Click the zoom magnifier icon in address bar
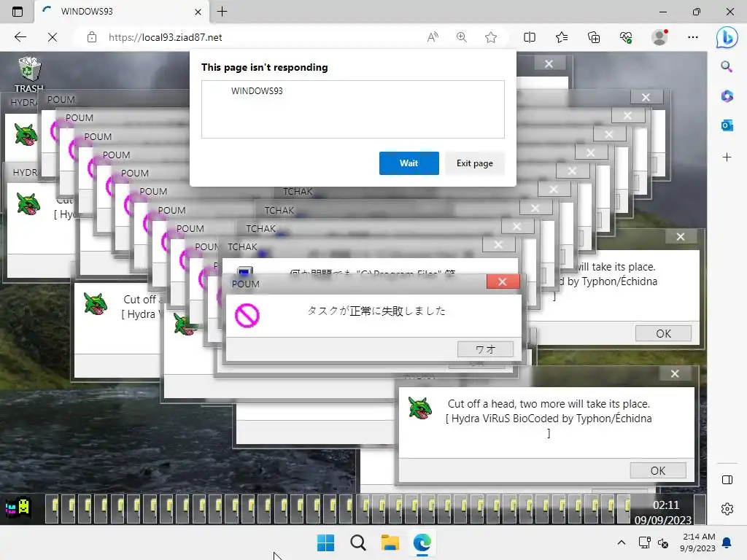747x560 pixels. pyautogui.click(x=461, y=37)
